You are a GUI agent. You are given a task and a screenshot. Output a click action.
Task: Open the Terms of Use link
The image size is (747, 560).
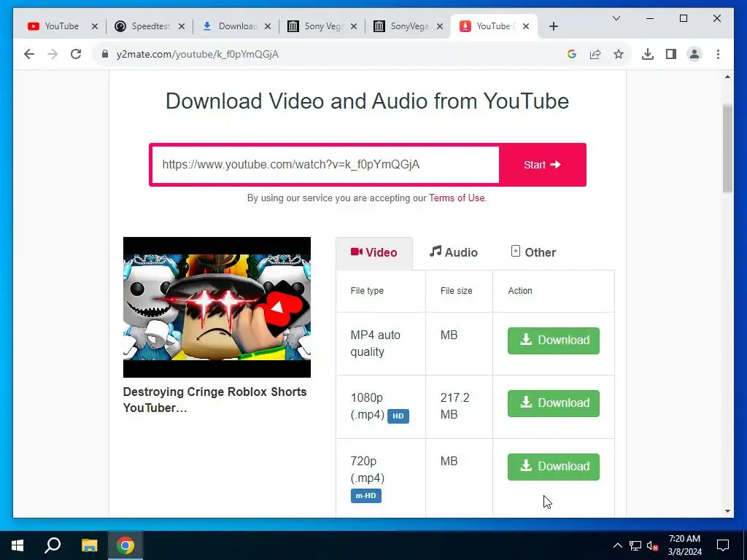[457, 198]
